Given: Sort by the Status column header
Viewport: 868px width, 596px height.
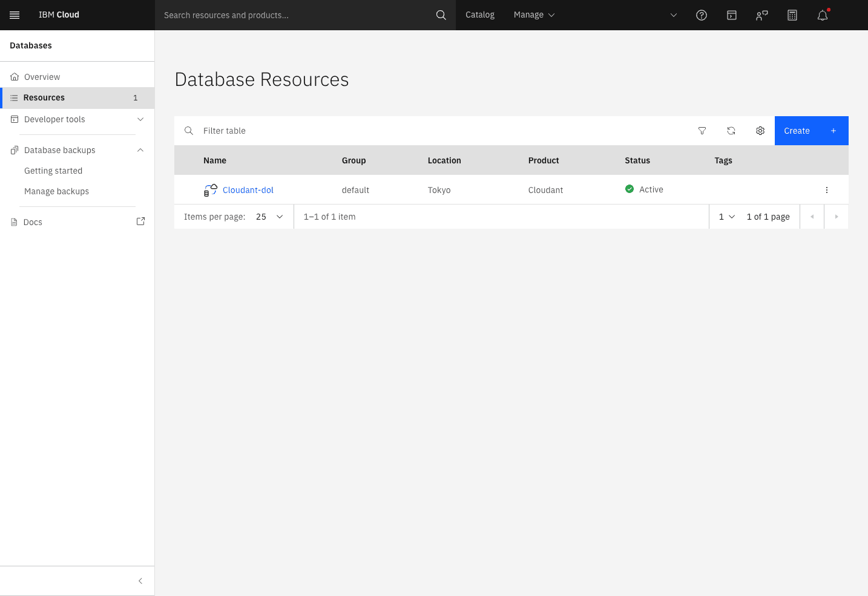Looking at the screenshot, I should click(x=637, y=160).
